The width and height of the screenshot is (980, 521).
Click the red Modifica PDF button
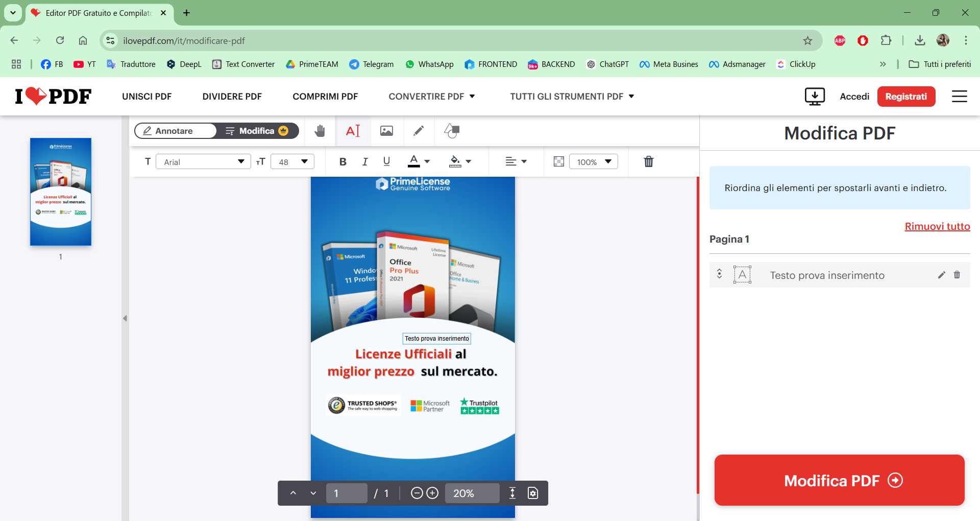click(840, 480)
